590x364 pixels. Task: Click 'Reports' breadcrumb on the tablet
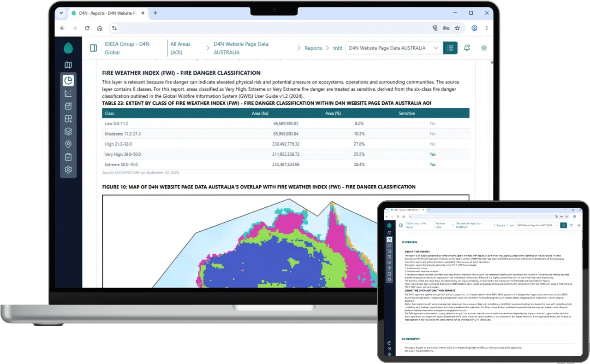pyautogui.click(x=501, y=225)
